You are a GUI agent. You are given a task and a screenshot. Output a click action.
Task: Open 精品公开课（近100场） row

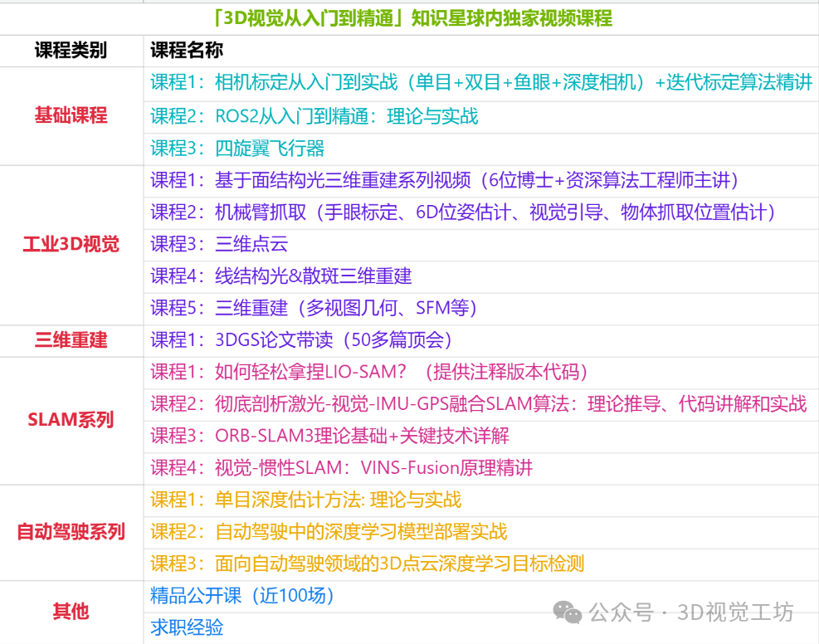481,596
